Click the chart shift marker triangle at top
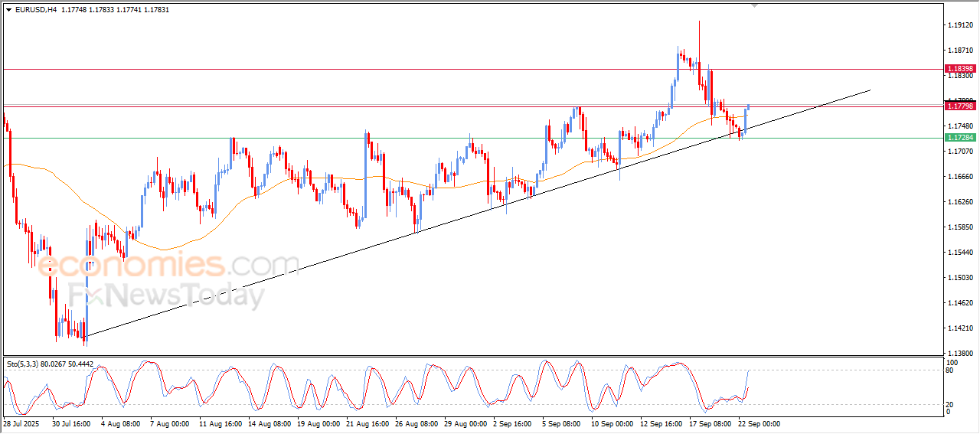The image size is (980, 434). click(x=756, y=6)
